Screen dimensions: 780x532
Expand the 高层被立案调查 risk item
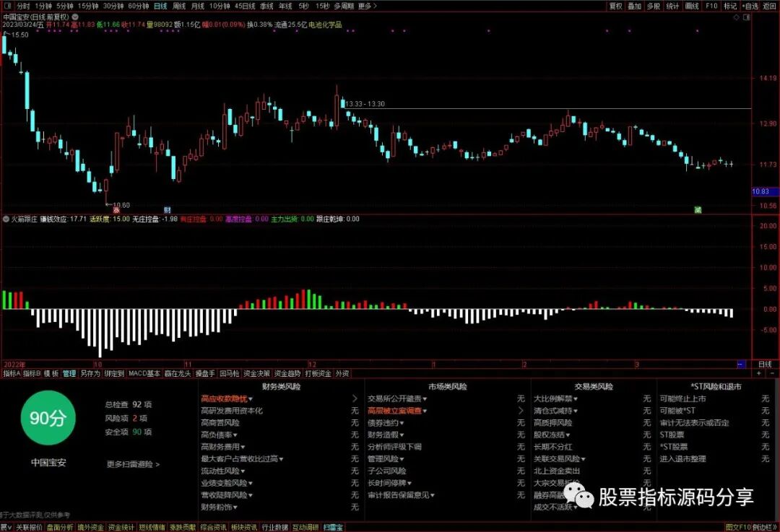[397, 411]
